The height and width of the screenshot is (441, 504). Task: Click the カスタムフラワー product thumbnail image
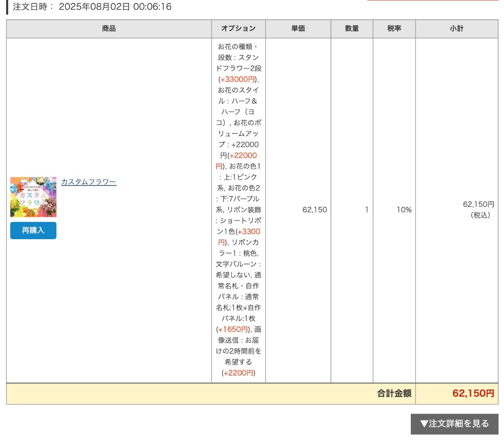pos(33,197)
